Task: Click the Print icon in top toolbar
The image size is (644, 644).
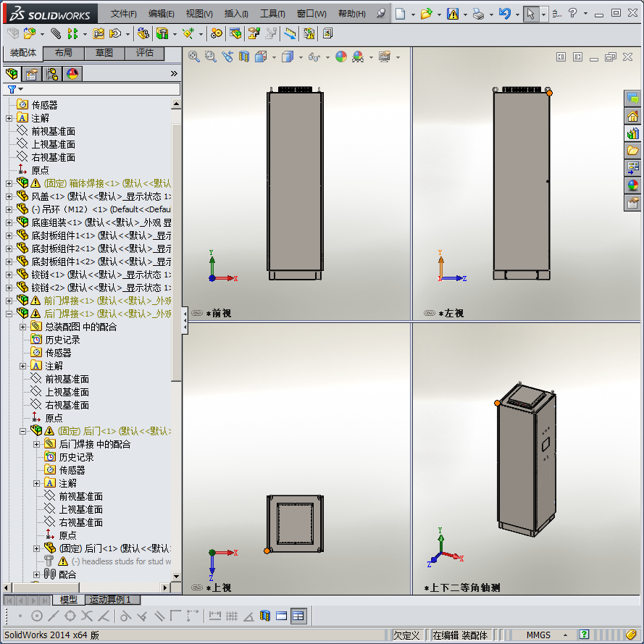Action: tap(478, 14)
